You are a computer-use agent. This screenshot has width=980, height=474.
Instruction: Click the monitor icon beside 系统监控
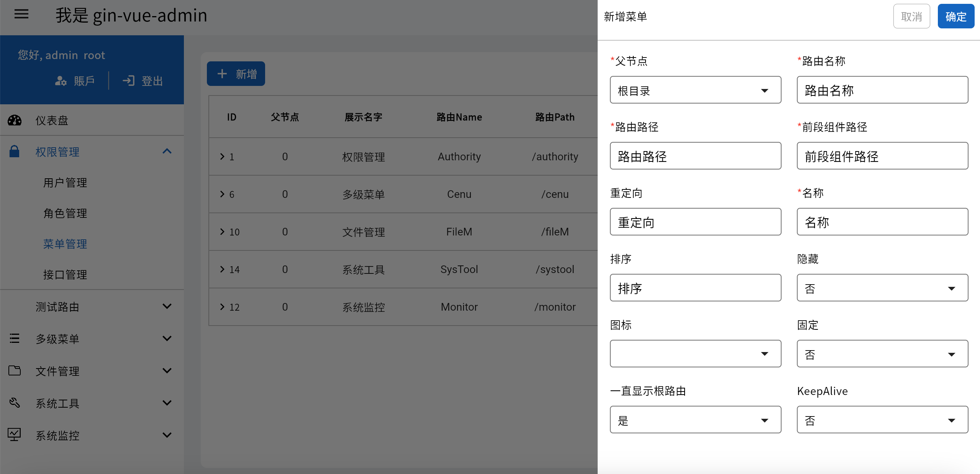[15, 435]
